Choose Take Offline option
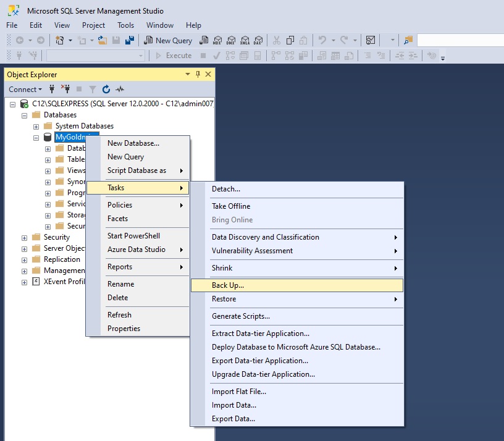Viewport: 504px width, 441px height. click(x=296, y=206)
